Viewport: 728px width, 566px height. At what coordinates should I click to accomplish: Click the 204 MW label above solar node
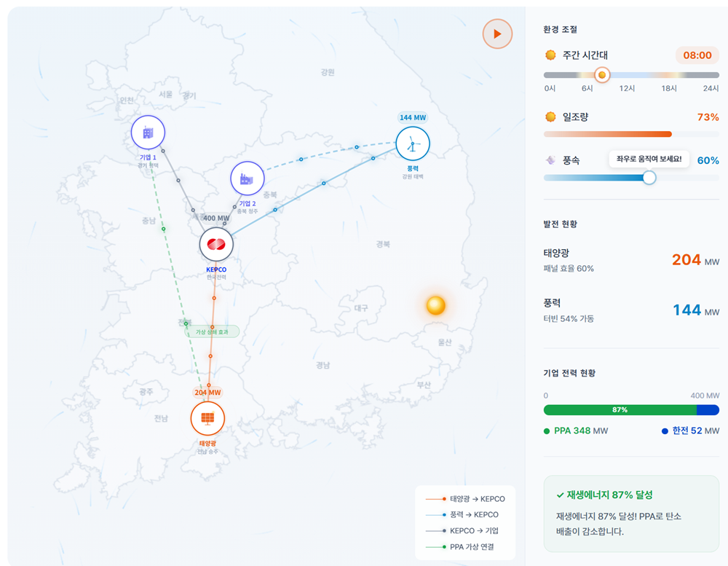[207, 392]
